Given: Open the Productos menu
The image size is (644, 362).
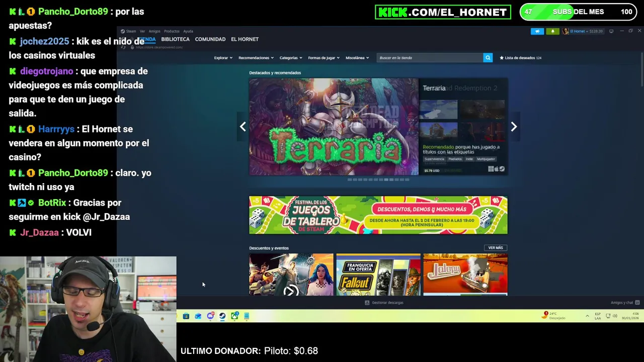Looking at the screenshot, I should coord(172,31).
